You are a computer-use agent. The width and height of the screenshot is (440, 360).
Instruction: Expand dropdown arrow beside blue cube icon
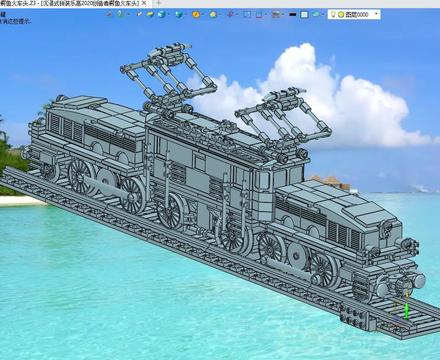point(169,14)
